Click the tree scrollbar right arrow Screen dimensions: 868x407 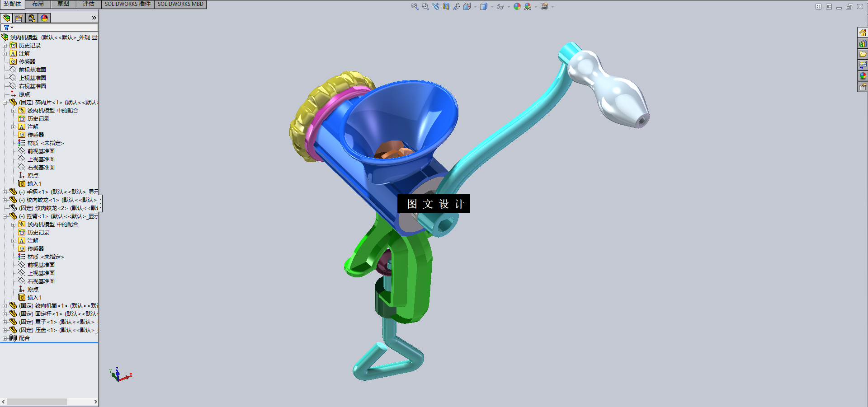(95, 402)
